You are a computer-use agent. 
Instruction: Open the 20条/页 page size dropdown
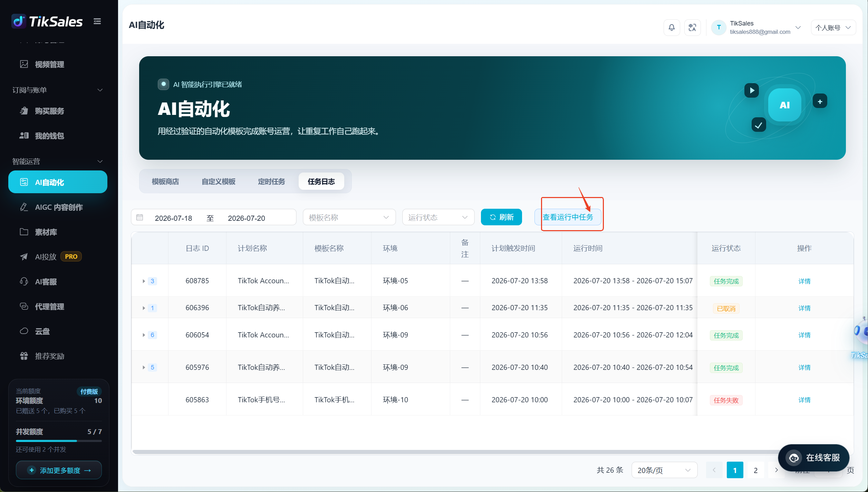664,470
